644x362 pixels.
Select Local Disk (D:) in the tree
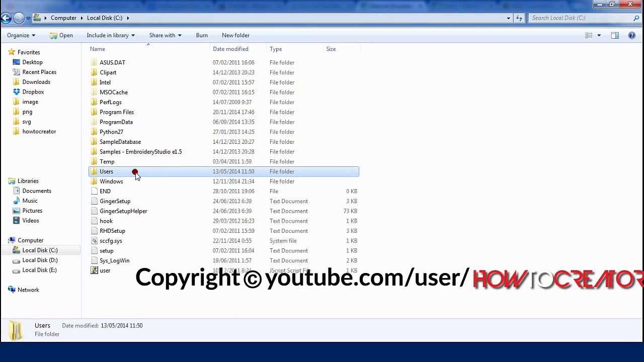point(40,260)
